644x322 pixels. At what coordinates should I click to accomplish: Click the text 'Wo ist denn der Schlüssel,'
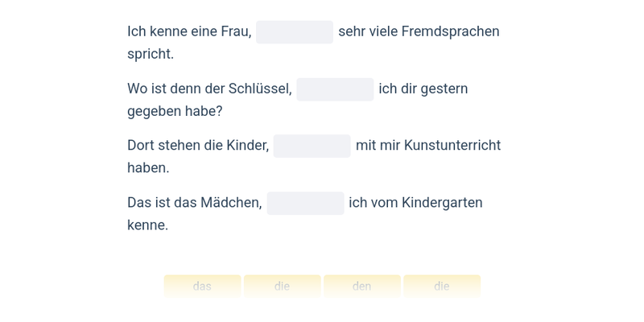209,89
